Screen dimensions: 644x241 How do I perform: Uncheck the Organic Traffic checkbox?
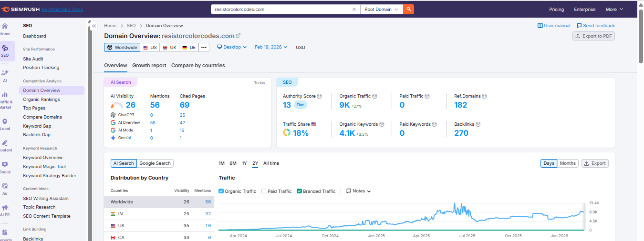221,191
